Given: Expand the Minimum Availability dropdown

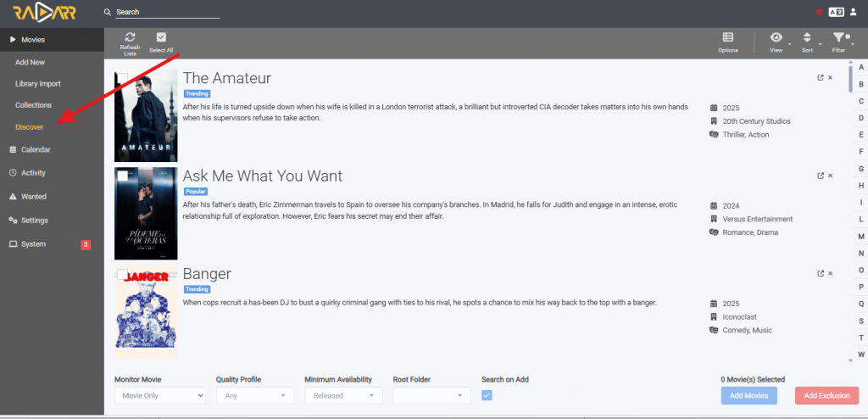Looking at the screenshot, I should click(x=343, y=396).
